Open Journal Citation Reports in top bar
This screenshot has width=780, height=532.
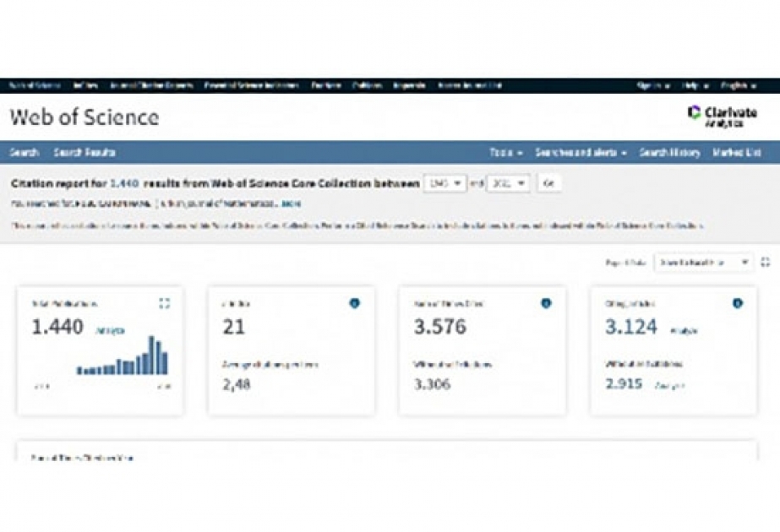tap(151, 85)
